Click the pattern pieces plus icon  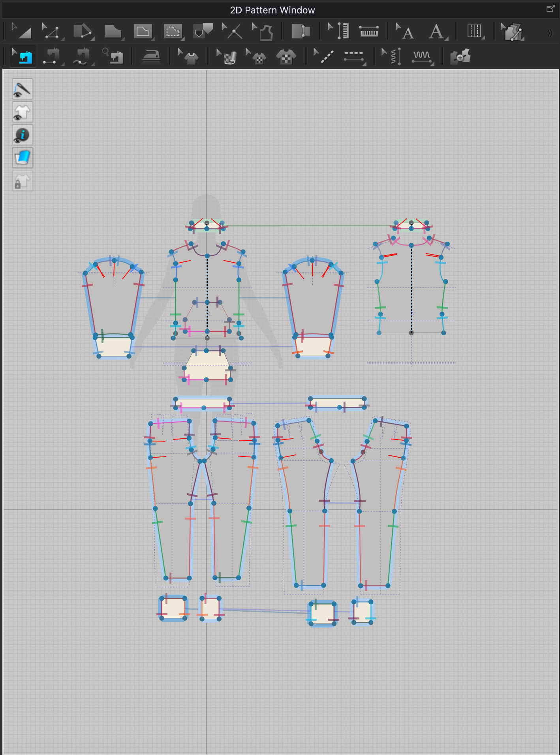coord(460,57)
